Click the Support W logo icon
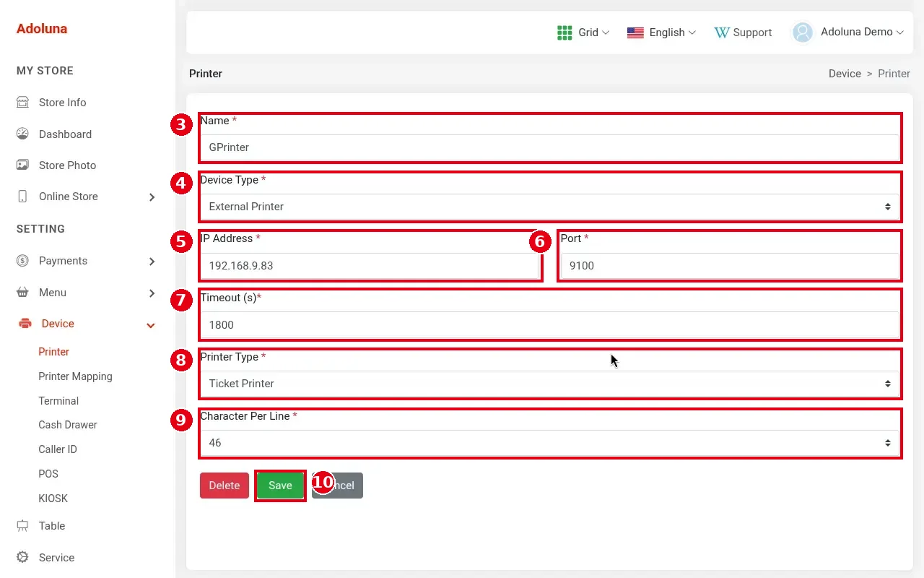The image size is (924, 578). (721, 33)
